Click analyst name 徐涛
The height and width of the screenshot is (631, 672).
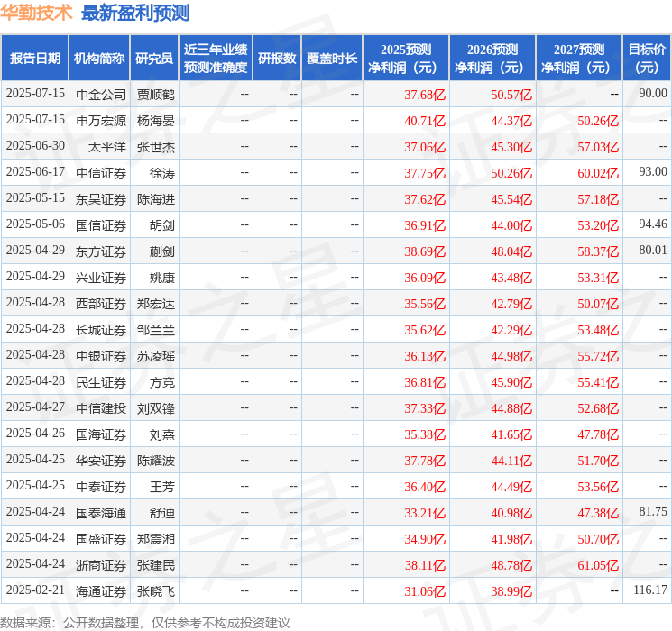(x=162, y=172)
